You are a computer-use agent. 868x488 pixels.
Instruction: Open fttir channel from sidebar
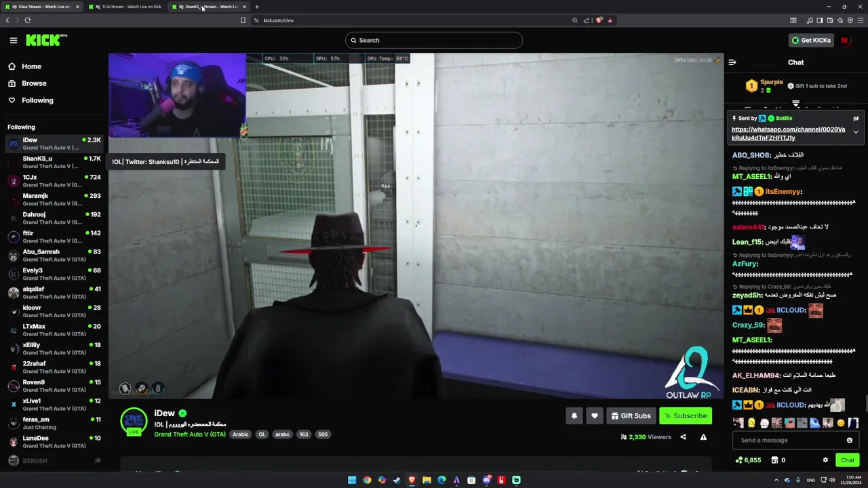coord(54,237)
